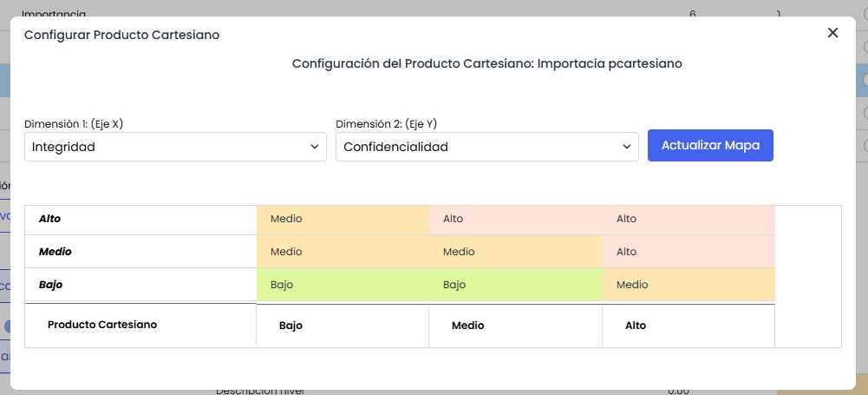
Task: Click the italic Alto row header
Action: pyautogui.click(x=50, y=219)
